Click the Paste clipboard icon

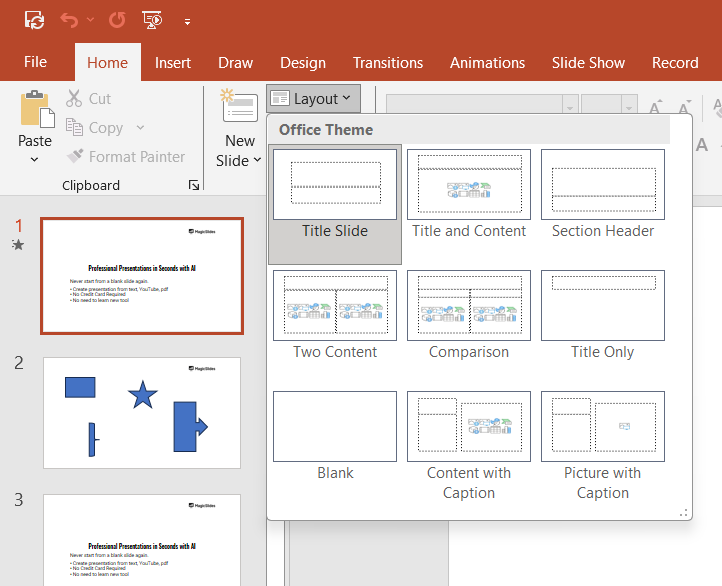pyautogui.click(x=35, y=110)
